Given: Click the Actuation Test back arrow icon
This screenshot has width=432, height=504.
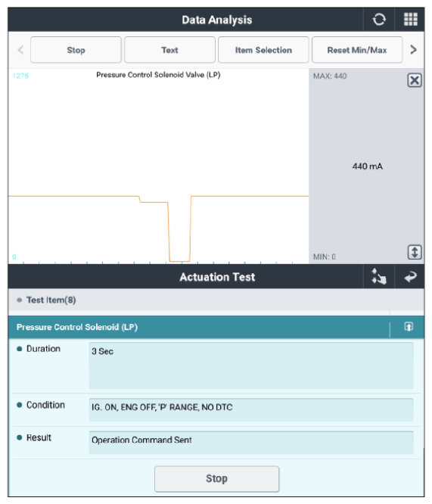Looking at the screenshot, I should tap(411, 277).
